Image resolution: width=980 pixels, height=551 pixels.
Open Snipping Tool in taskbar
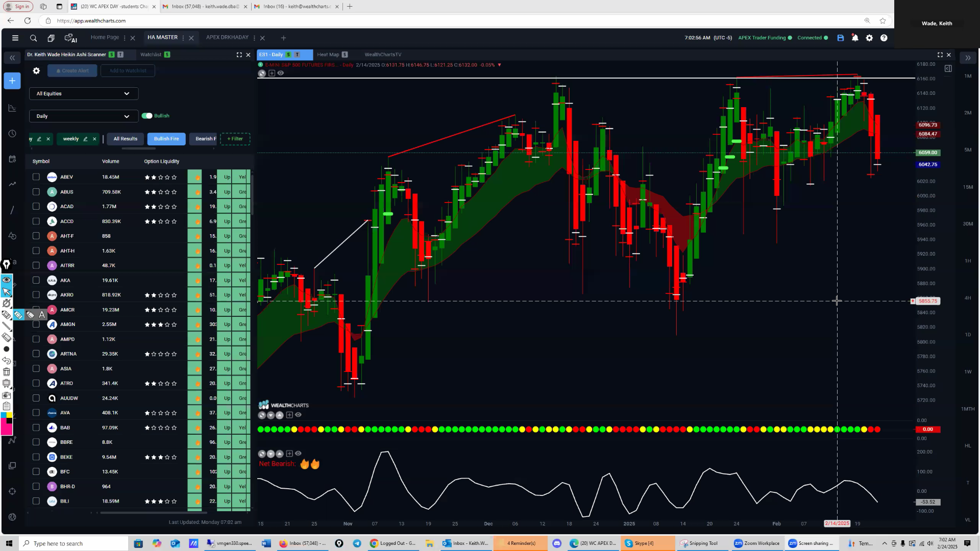(x=699, y=543)
